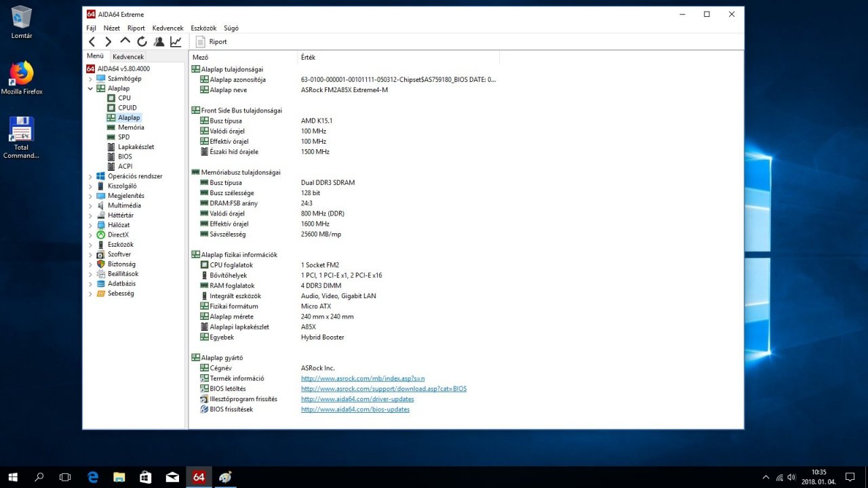
Task: Open Lomtár recycle bin desktop icon
Action: point(22,22)
